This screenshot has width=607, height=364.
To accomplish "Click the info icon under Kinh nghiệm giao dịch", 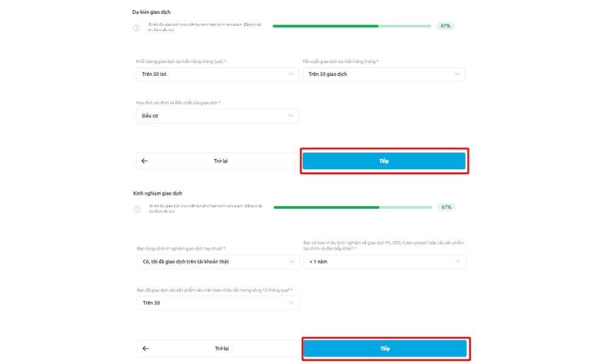I will point(137,209).
